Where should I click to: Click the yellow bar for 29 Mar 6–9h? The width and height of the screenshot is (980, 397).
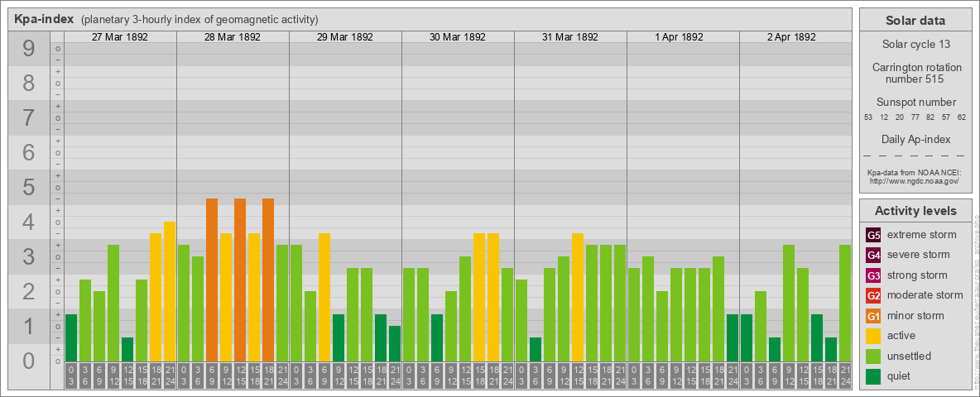click(324, 298)
